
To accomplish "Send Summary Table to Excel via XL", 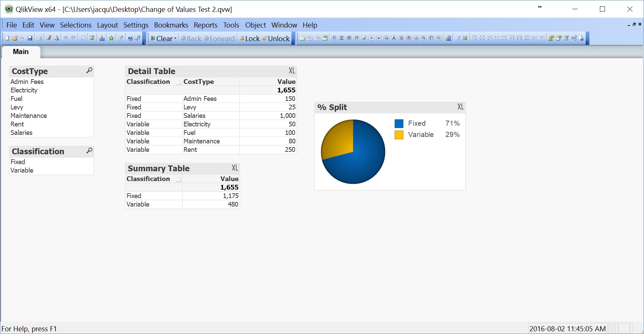I will (x=235, y=168).
